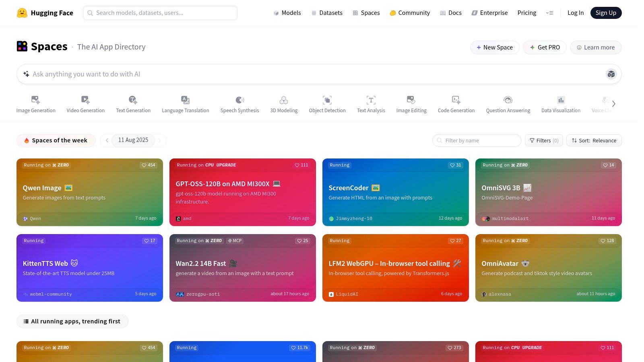Click the Spaces logo icon beside the heading
Image resolution: width=644 pixels, height=362 pixels.
coord(22,46)
